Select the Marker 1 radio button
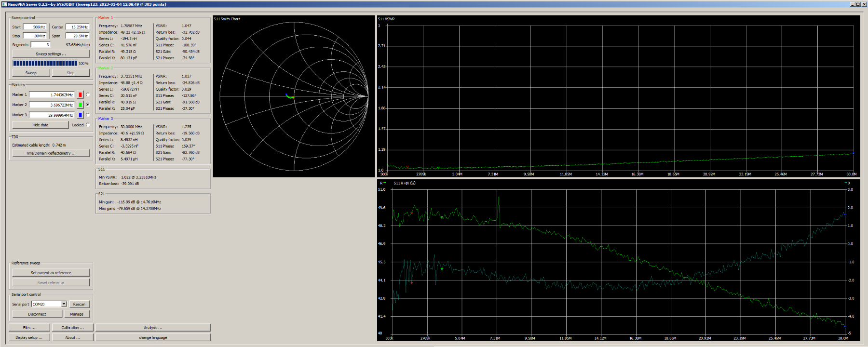Screen dimensions: 868x347 click(88, 95)
